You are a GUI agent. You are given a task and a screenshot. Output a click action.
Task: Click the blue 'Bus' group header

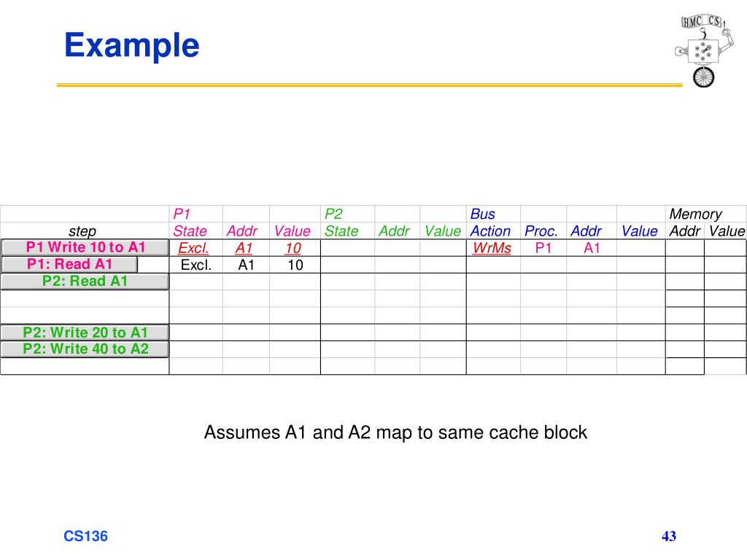[x=483, y=214]
